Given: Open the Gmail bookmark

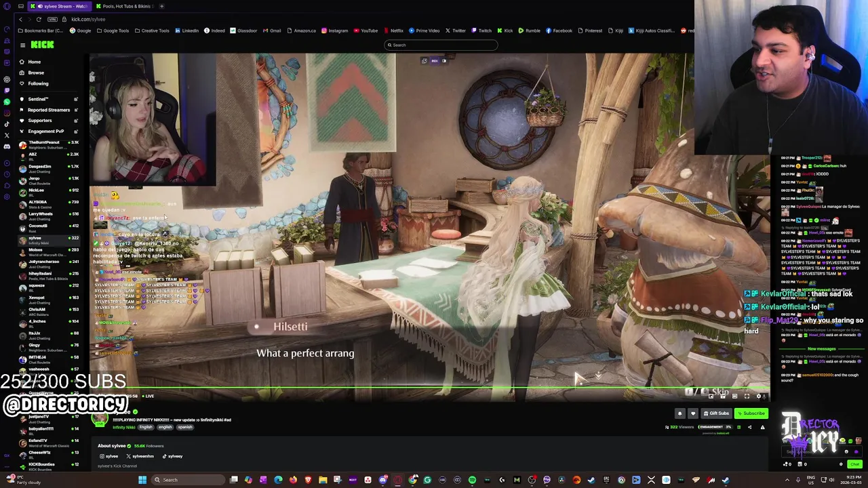Looking at the screenshot, I should pyautogui.click(x=272, y=30).
